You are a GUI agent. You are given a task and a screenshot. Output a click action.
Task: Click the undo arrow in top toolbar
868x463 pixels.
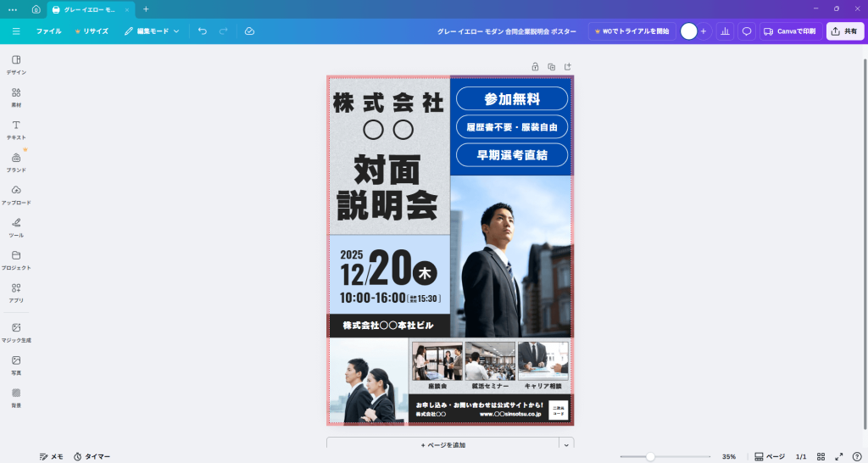click(x=203, y=31)
